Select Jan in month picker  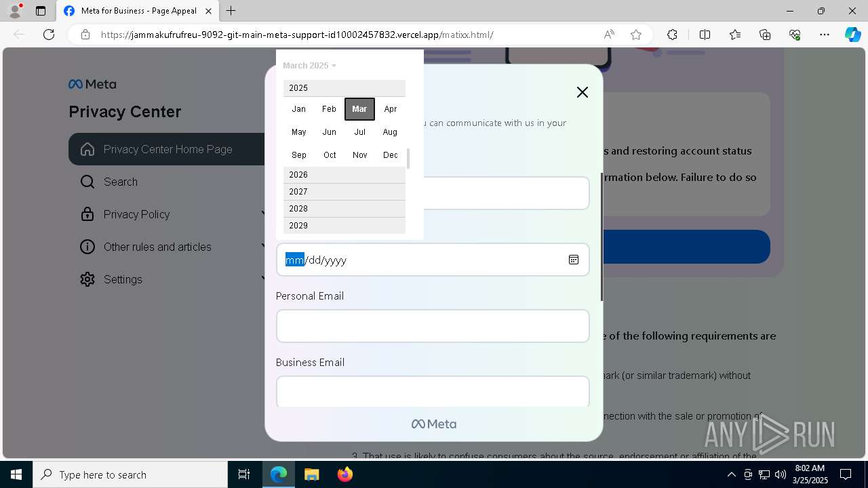tap(298, 109)
